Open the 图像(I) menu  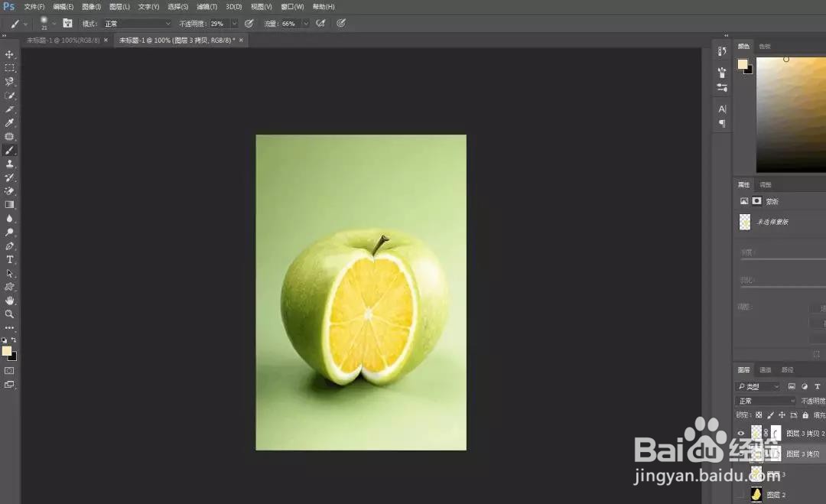click(91, 7)
